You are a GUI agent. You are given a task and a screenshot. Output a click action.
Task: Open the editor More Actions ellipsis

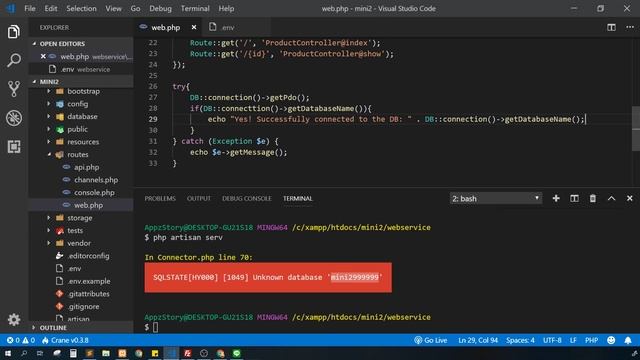click(630, 27)
